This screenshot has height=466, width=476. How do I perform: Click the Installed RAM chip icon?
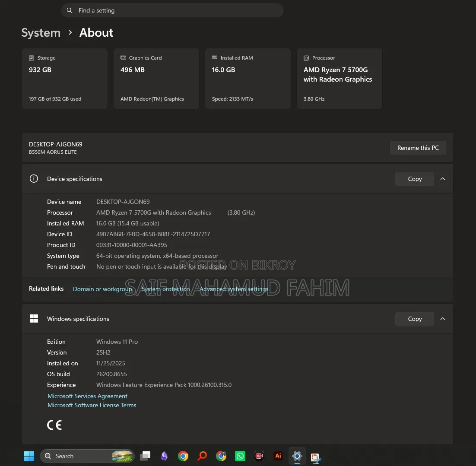(215, 57)
